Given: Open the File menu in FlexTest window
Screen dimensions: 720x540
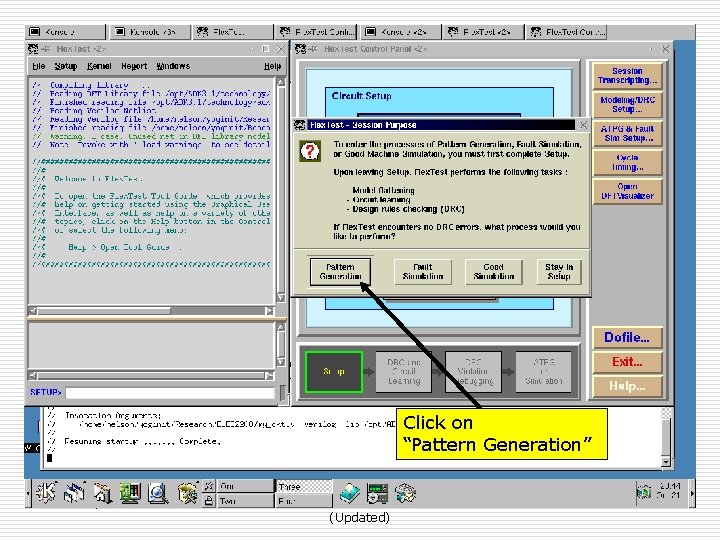Looking at the screenshot, I should [39, 66].
